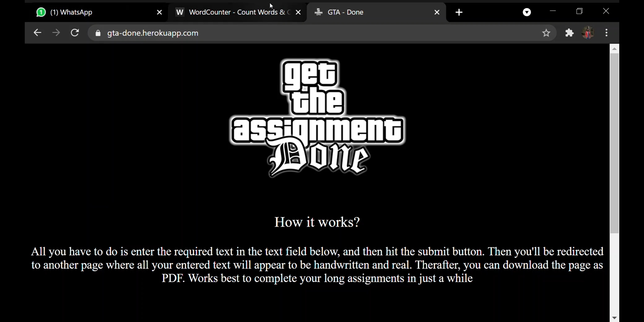The height and width of the screenshot is (322, 644).
Task: Click the Get The Assignment Done logo
Action: (x=317, y=118)
